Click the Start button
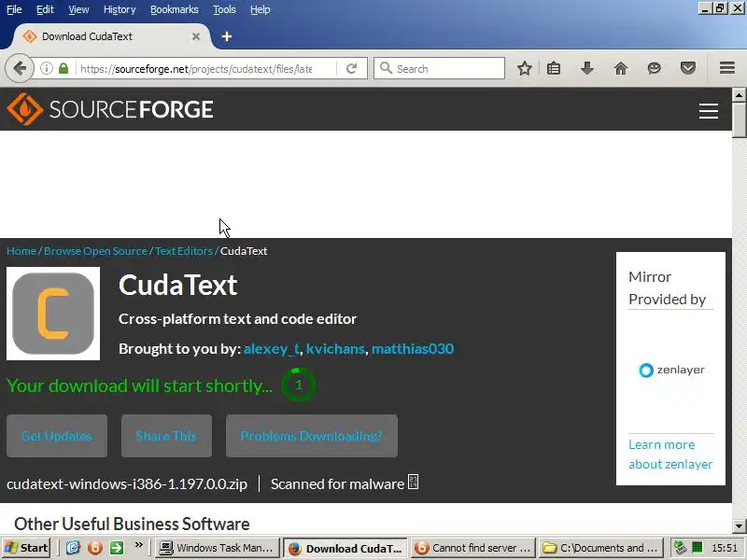747x560 pixels. (x=26, y=548)
